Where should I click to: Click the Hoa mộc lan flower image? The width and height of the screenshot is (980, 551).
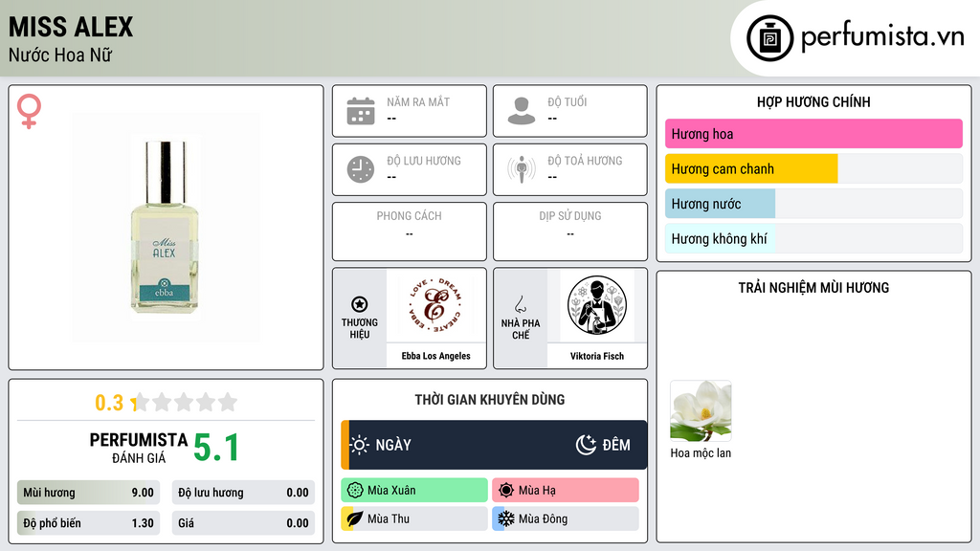point(701,410)
